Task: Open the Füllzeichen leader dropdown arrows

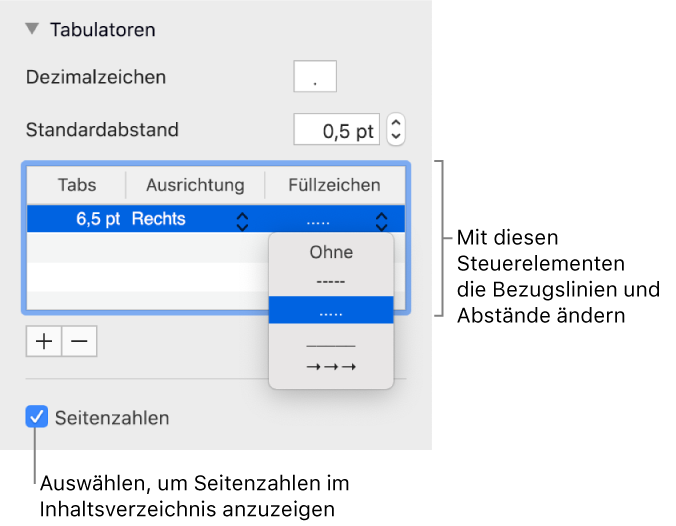Action: (x=381, y=221)
